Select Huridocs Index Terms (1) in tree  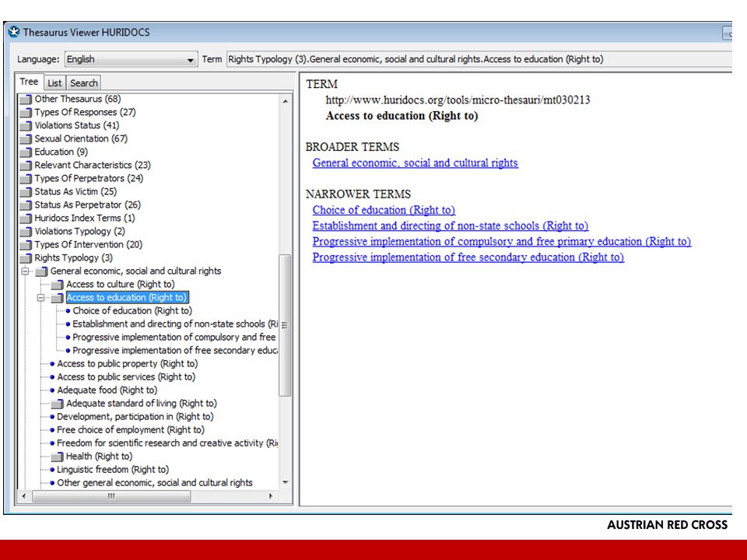[x=85, y=219]
